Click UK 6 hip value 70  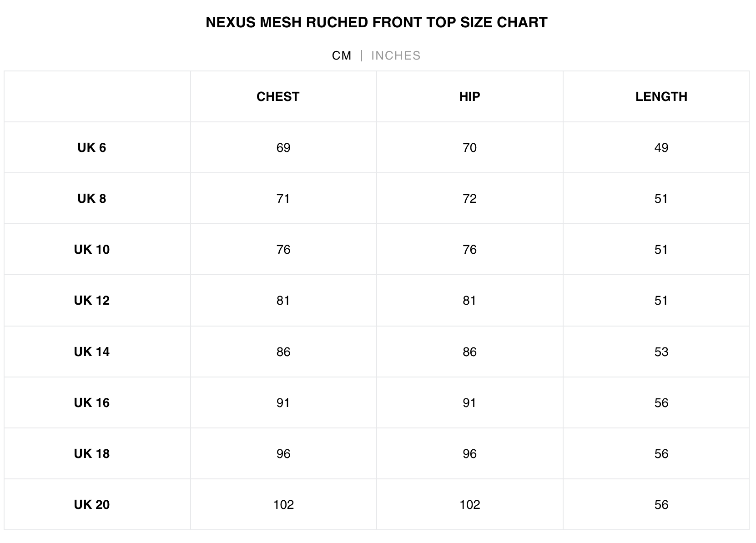469,147
